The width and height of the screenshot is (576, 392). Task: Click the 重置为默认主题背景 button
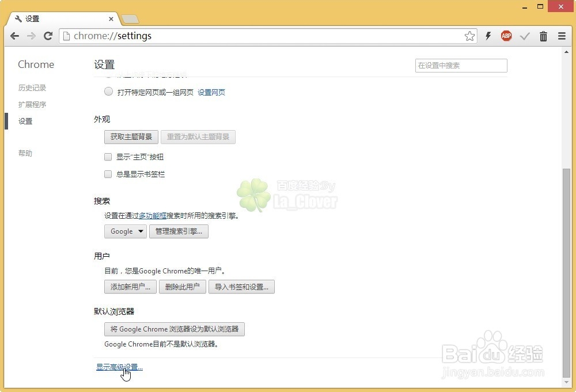click(x=198, y=137)
